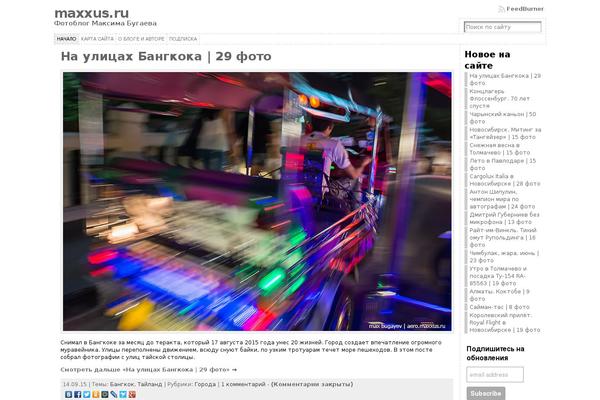The image size is (600, 400).
Task: Click the maxxus.ru site title
Action: point(91,13)
